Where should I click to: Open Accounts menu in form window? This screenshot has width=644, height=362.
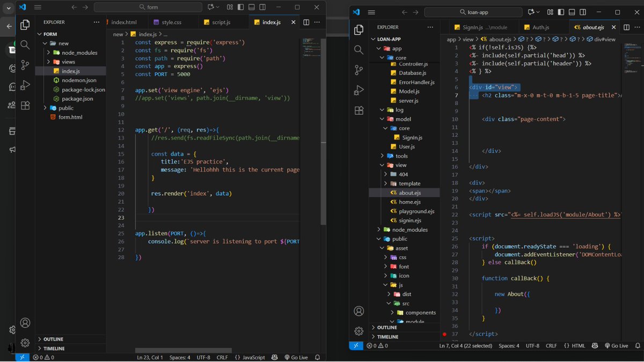(25, 323)
